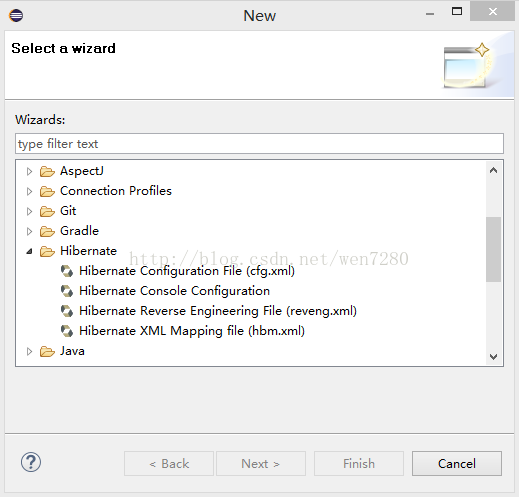The width and height of the screenshot is (519, 497).
Task: Click the Cancel button
Action: pyautogui.click(x=457, y=464)
